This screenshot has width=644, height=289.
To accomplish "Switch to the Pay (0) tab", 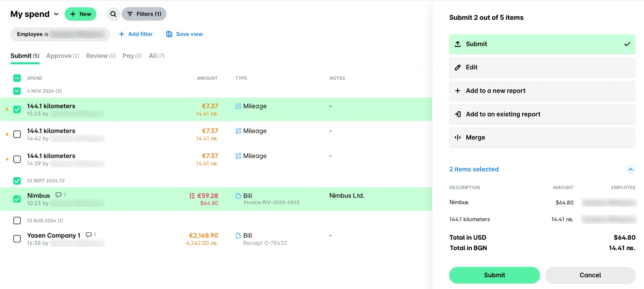I will tap(132, 56).
